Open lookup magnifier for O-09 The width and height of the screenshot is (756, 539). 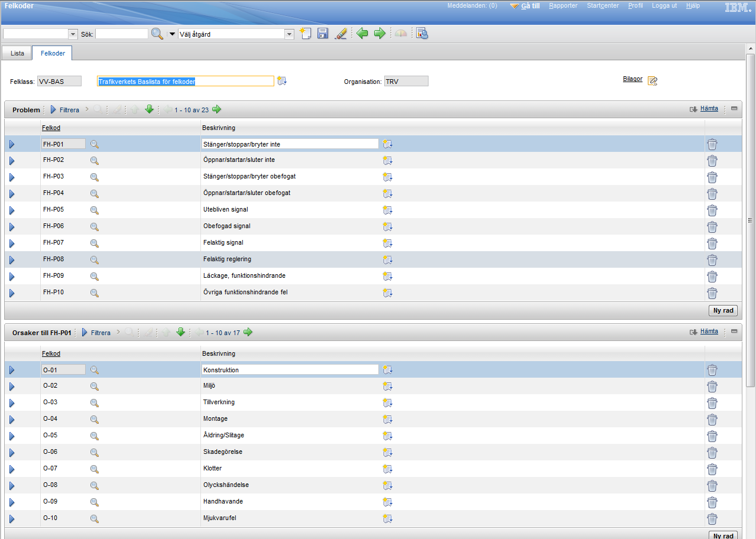click(x=94, y=502)
